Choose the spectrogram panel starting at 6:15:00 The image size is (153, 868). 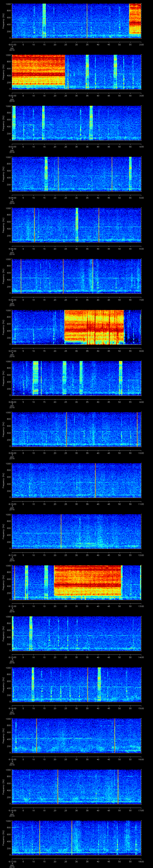[76, 735]
